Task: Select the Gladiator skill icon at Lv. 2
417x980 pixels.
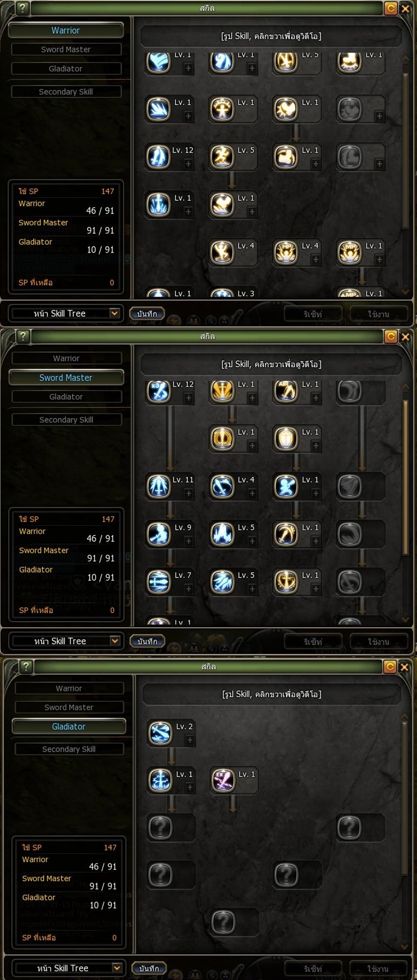Action: [160, 733]
